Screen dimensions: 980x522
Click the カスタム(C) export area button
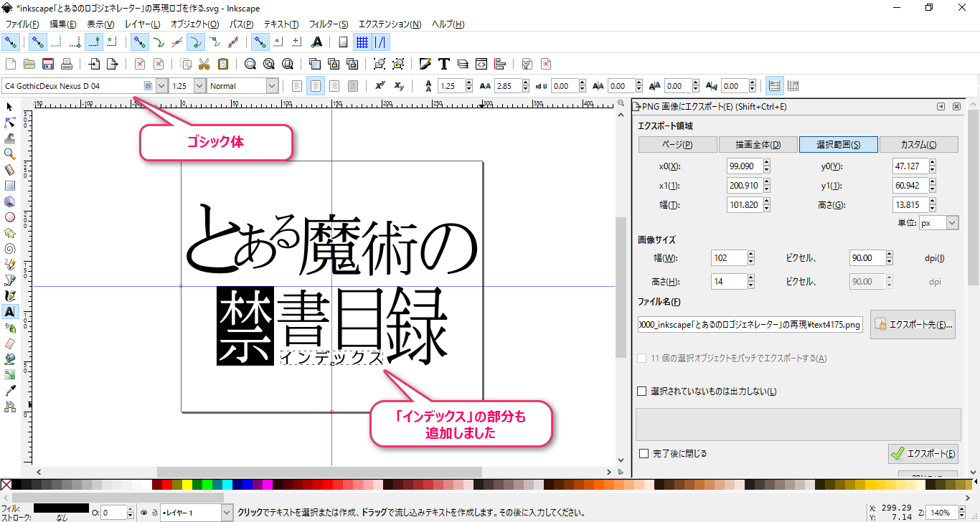[x=918, y=144]
